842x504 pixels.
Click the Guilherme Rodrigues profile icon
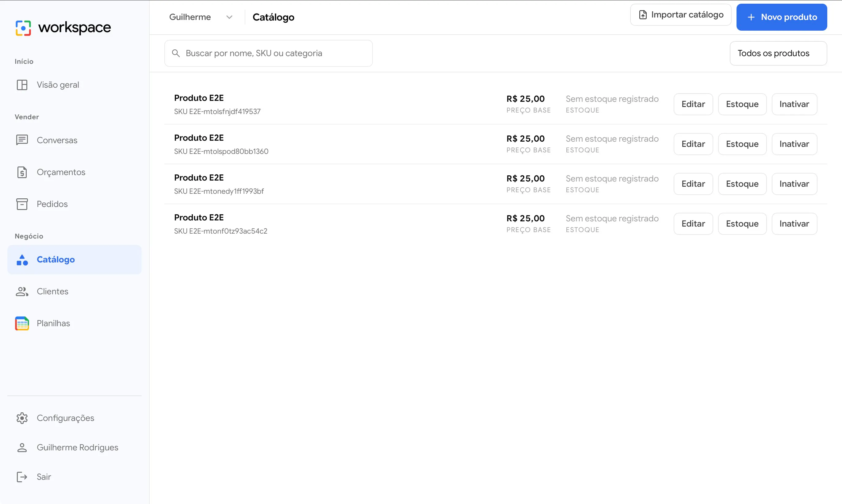tap(22, 448)
